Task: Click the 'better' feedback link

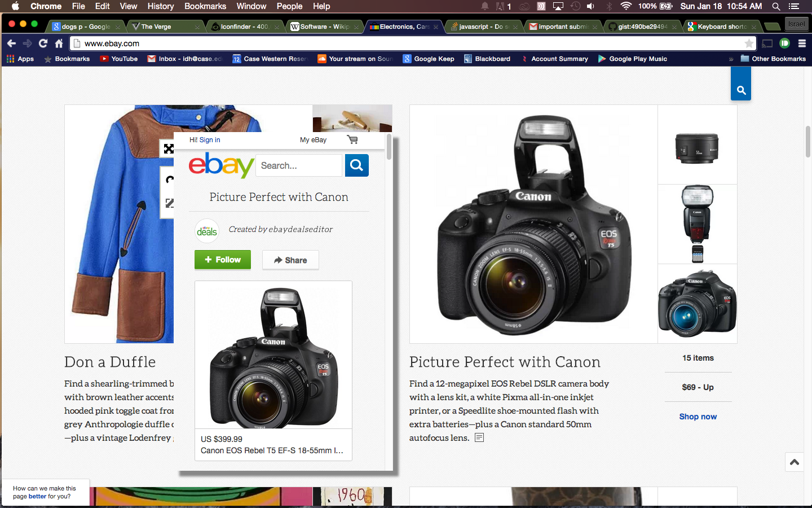Action: pos(37,497)
